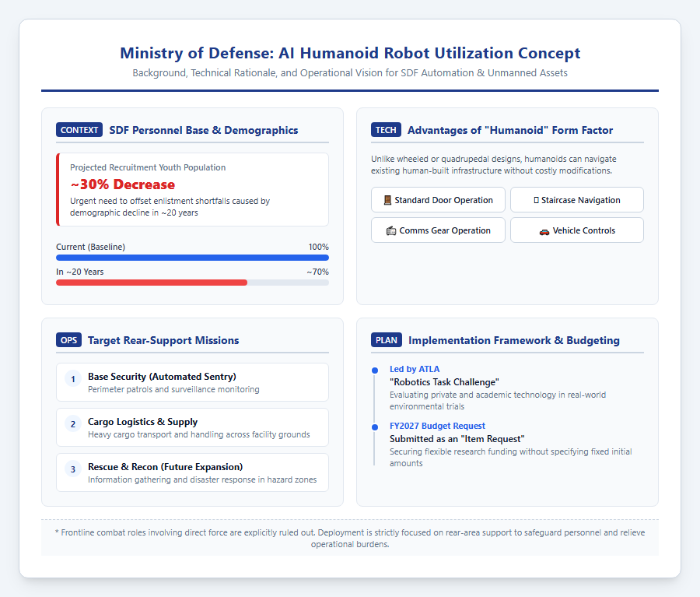Select the SDF Personnel Base & Demographics heading
Viewport: 700px width, 597px height.
tap(204, 130)
